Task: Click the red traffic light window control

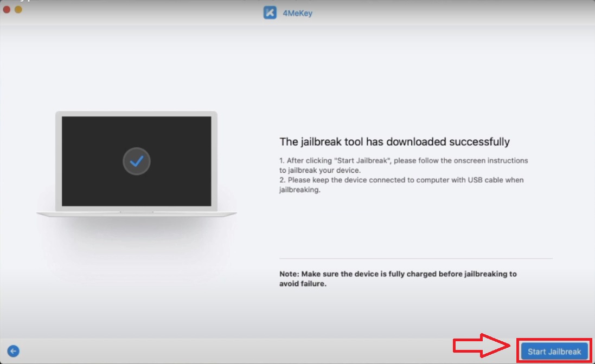Action: tap(5, 9)
